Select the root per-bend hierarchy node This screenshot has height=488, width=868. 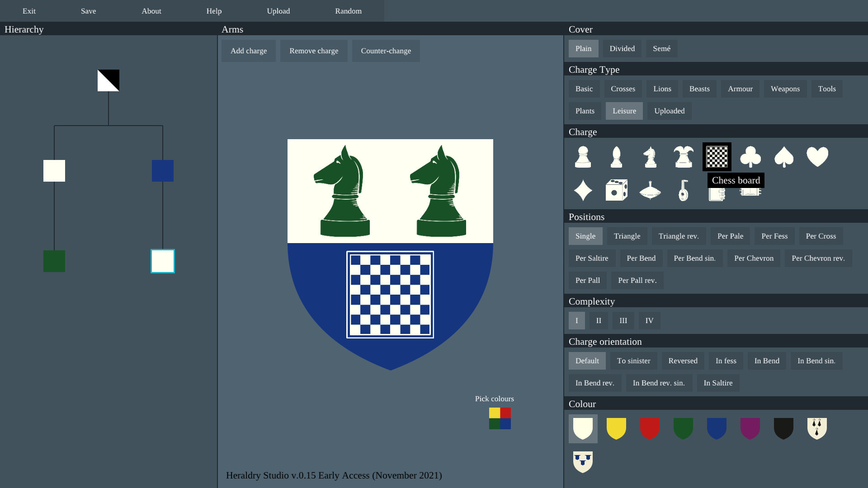click(x=108, y=80)
